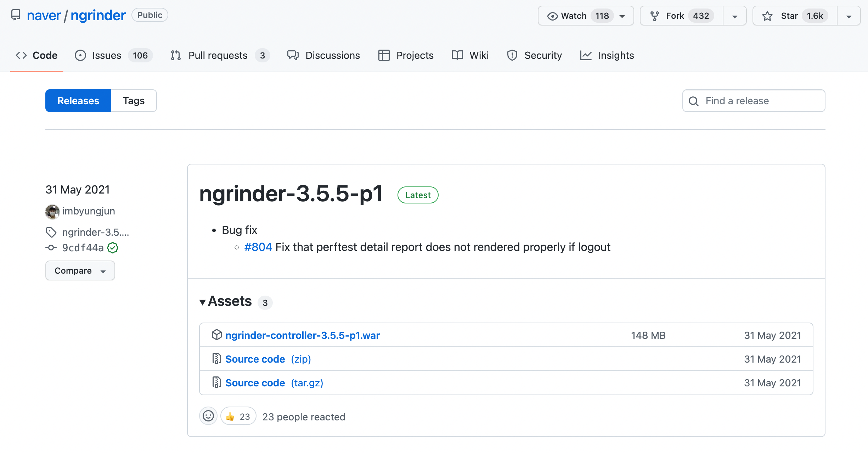Open the Compare dropdown
Viewport: 868px width, 453px height.
[80, 271]
